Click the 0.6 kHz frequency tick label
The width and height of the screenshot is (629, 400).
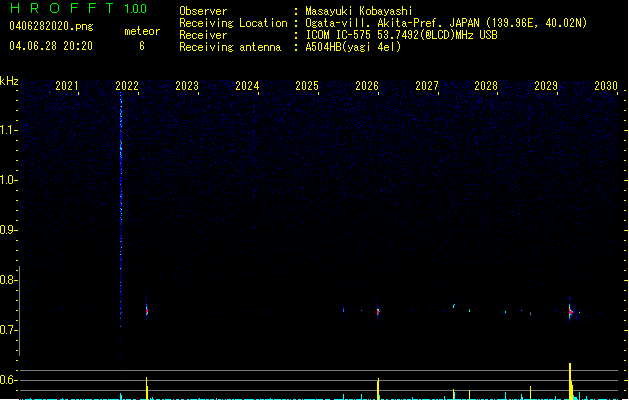click(x=8, y=380)
